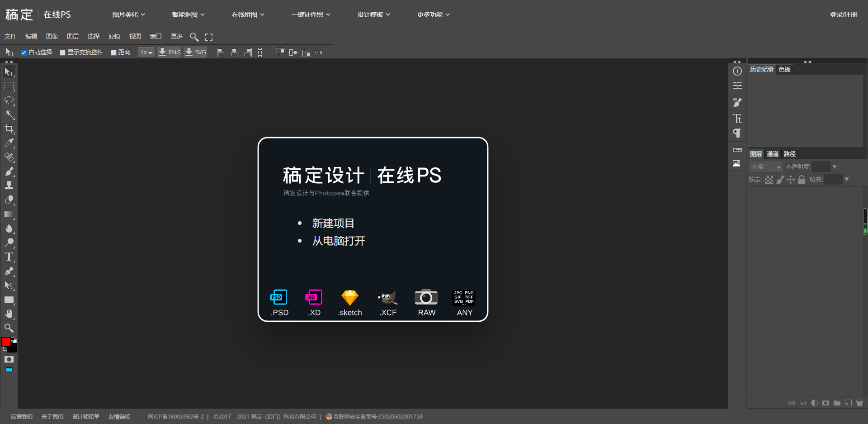The height and width of the screenshot is (424, 868).
Task: Open the 图像 menu
Action: tap(52, 36)
